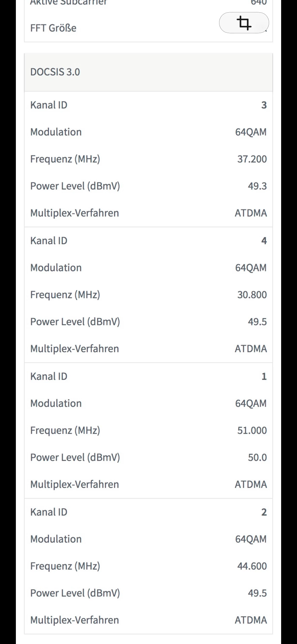
Task: Select the power level value 49.3
Action: tap(257, 186)
